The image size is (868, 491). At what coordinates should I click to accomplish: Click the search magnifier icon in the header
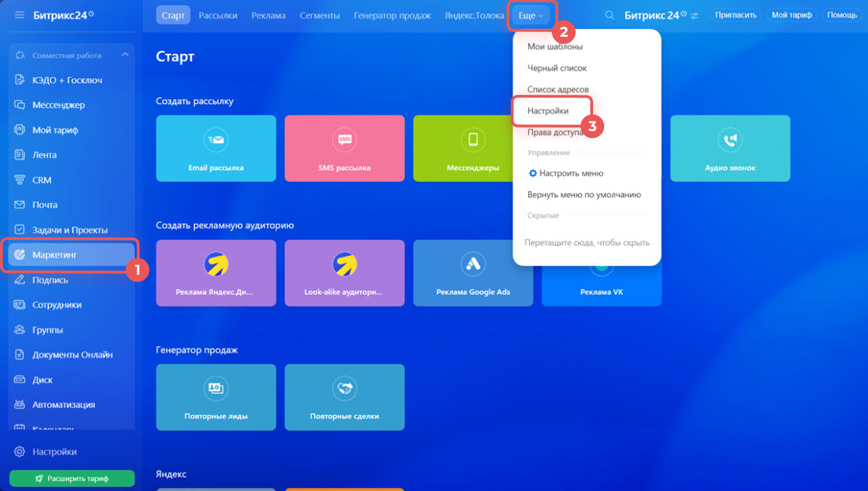click(610, 15)
